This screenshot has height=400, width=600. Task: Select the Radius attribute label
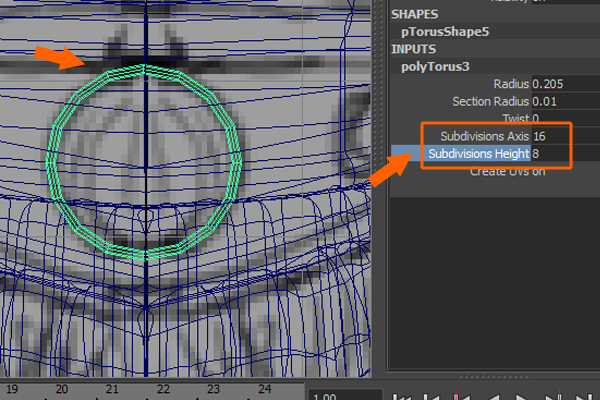click(x=511, y=84)
